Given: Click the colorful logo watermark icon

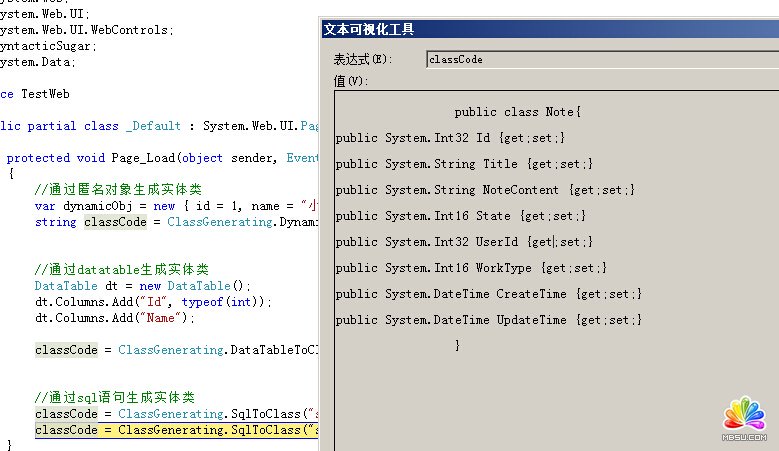Looking at the screenshot, I should 743,417.
